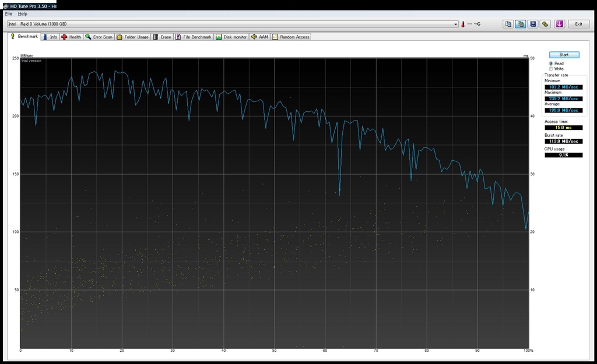
Task: Click the Access time value 15.0 ms
Action: click(564, 128)
